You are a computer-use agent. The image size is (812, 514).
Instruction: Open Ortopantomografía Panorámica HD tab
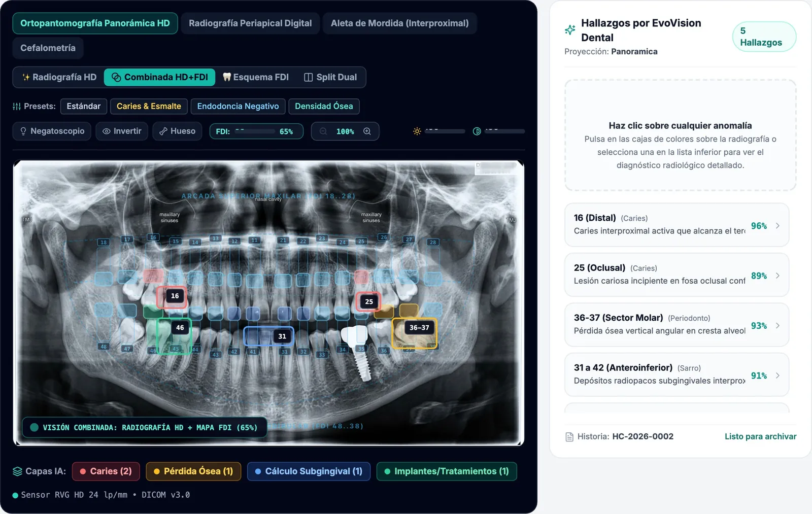pyautogui.click(x=95, y=23)
